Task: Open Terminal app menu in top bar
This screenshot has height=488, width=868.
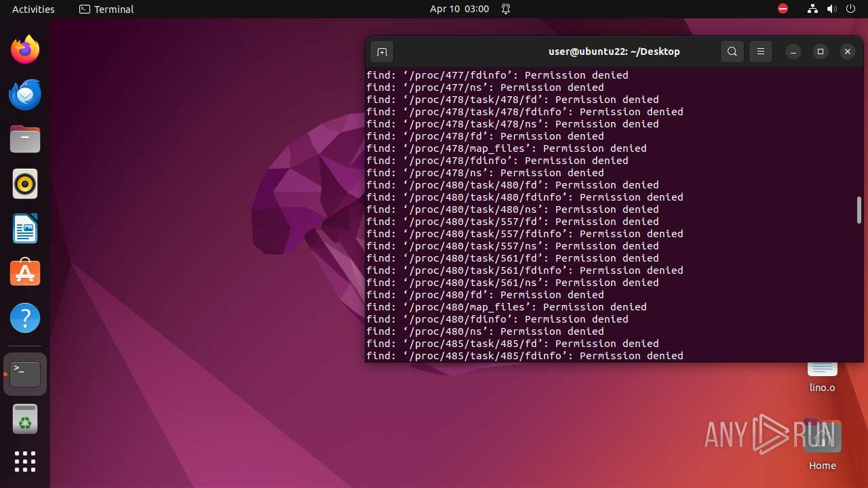Action: point(106,9)
